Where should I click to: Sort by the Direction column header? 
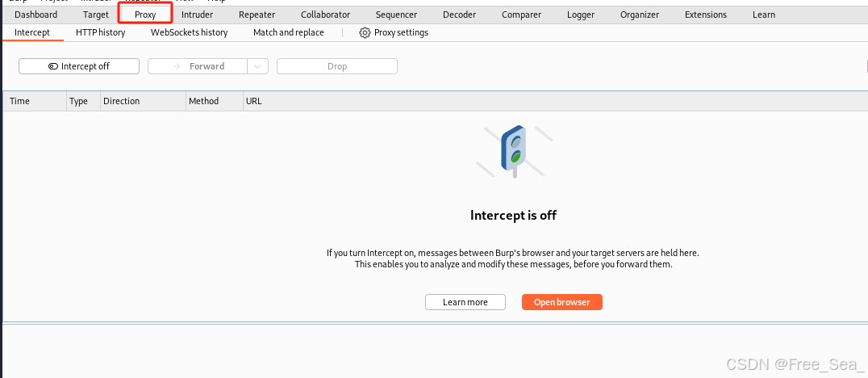(x=143, y=101)
